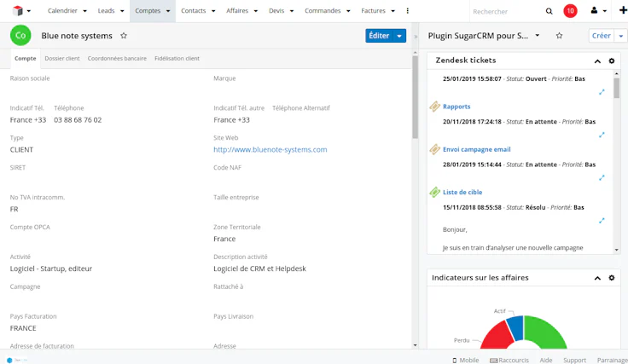Switch to Coordonnées bancaire tab
628x364 pixels.
[x=117, y=59]
